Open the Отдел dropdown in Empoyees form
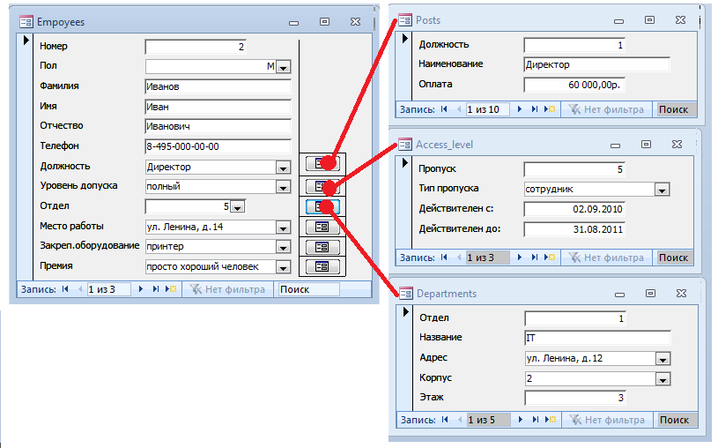This screenshot has width=718, height=448. [237, 208]
